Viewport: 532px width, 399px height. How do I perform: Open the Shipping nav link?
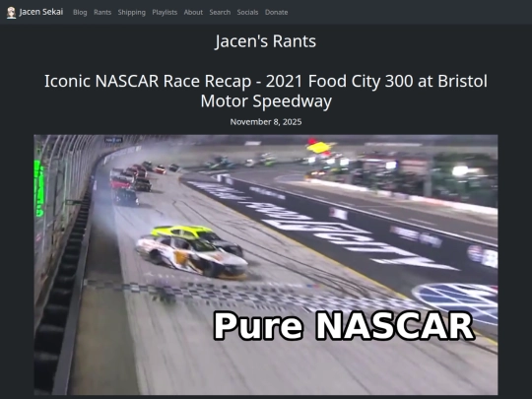[132, 12]
